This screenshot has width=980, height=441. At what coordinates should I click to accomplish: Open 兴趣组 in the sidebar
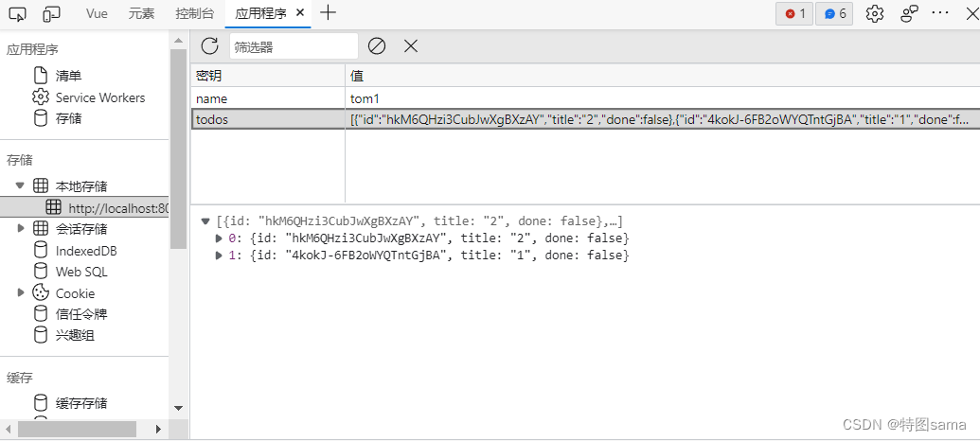[75, 335]
